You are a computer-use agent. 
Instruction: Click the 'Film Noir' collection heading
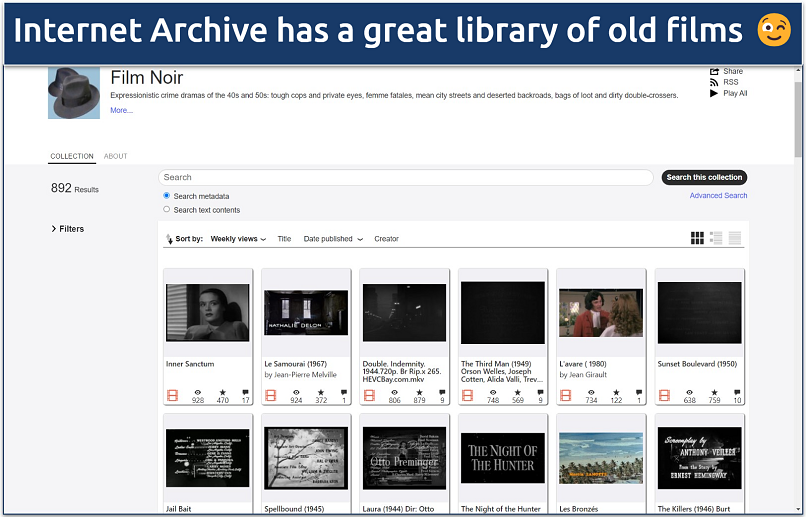coord(146,78)
